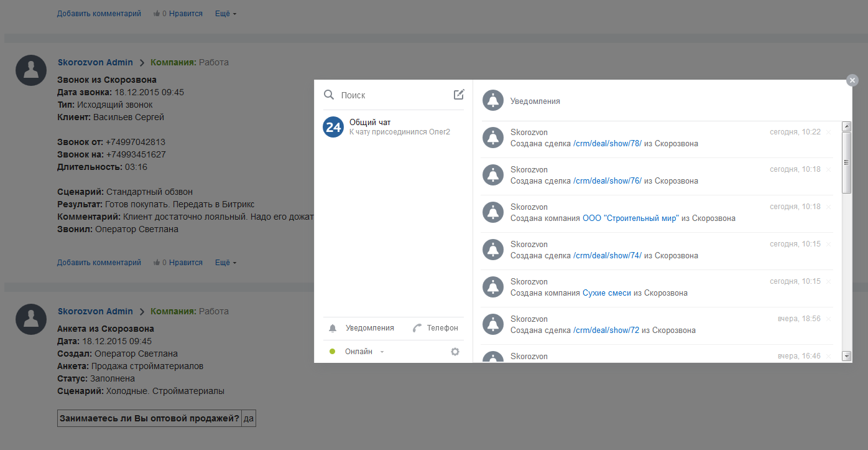Click the compose new message icon
This screenshot has height=450, width=868.
(x=459, y=95)
